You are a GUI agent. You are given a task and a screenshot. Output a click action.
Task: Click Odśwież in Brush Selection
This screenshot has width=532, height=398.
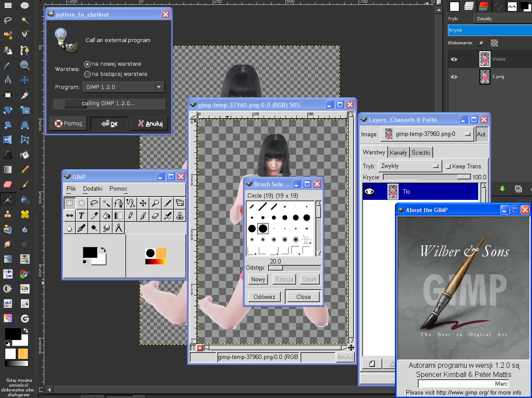264,297
